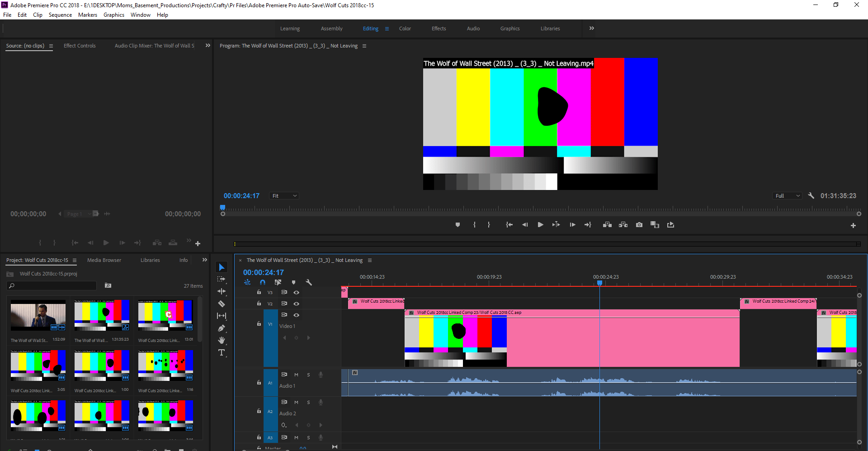Select the Wolf of Wall Street clip thumbnail

coord(38,315)
